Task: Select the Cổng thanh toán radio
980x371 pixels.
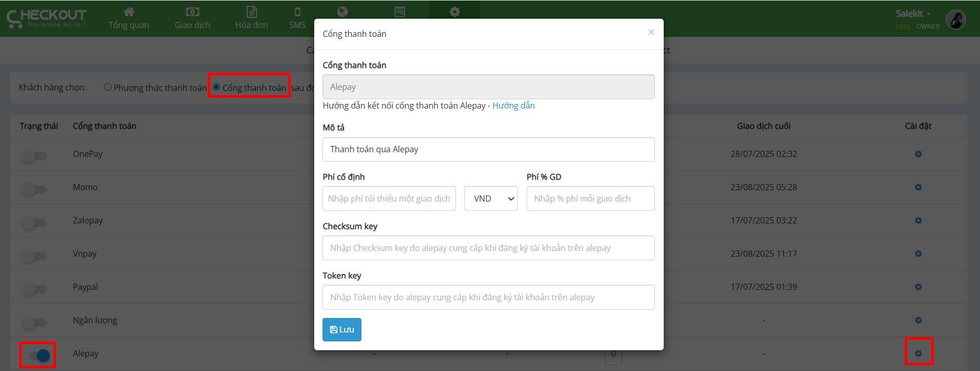Action: [x=217, y=87]
